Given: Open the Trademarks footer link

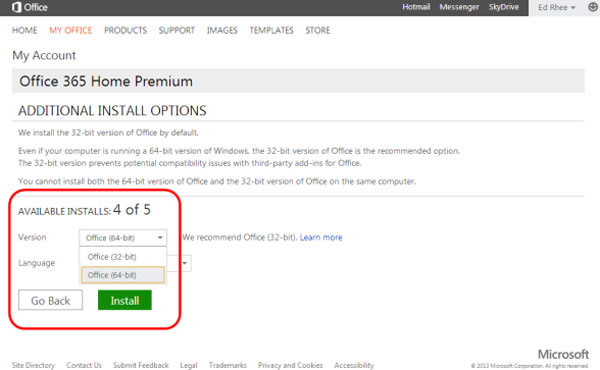Looking at the screenshot, I should pyautogui.click(x=228, y=365).
